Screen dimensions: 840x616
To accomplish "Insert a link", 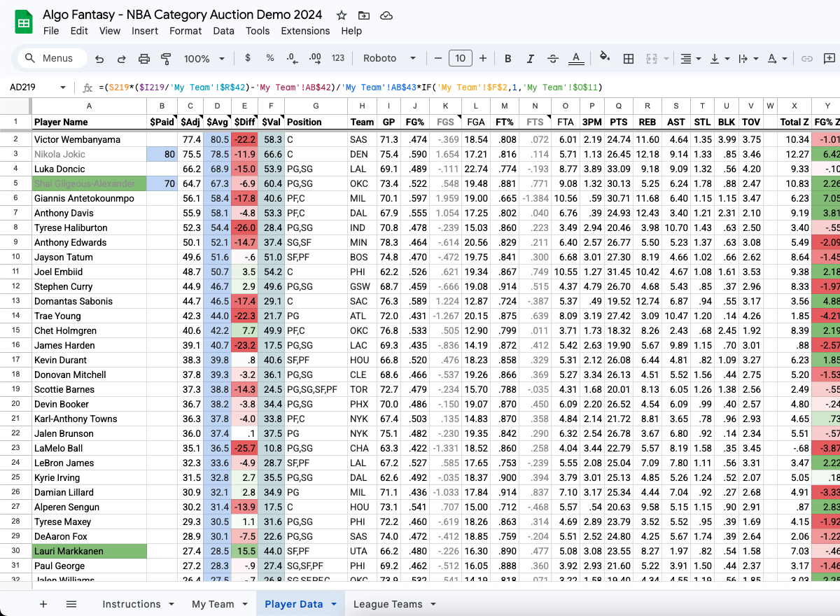I will (807, 59).
